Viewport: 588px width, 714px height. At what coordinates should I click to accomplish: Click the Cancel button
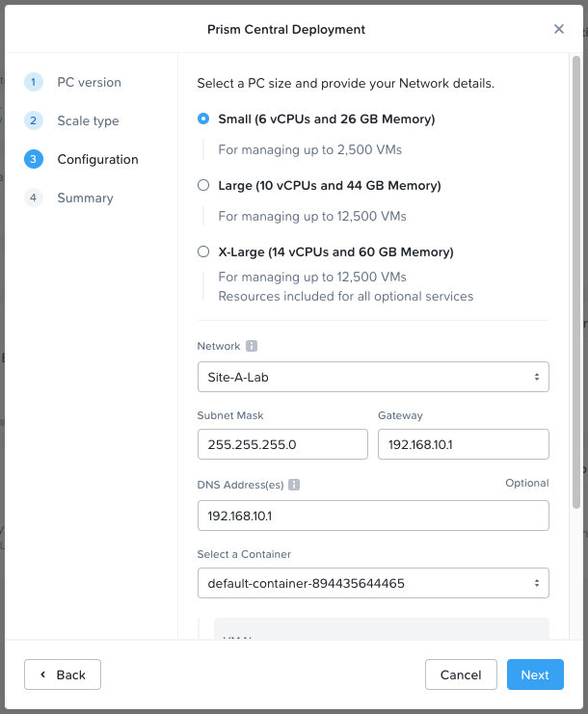[x=461, y=674]
